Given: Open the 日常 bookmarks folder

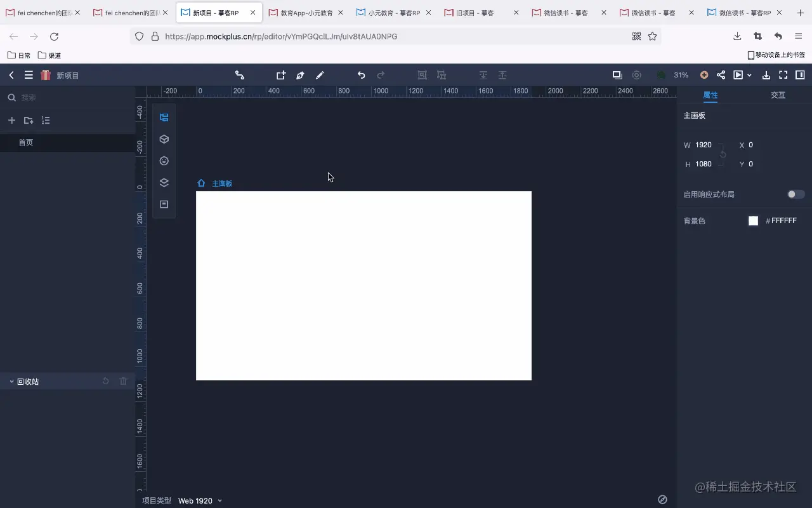Looking at the screenshot, I should [19, 55].
